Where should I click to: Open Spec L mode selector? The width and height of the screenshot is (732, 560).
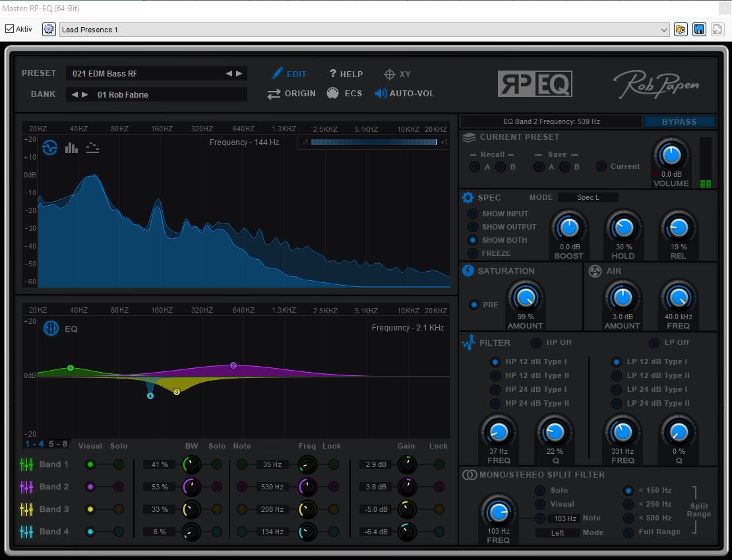coord(588,197)
